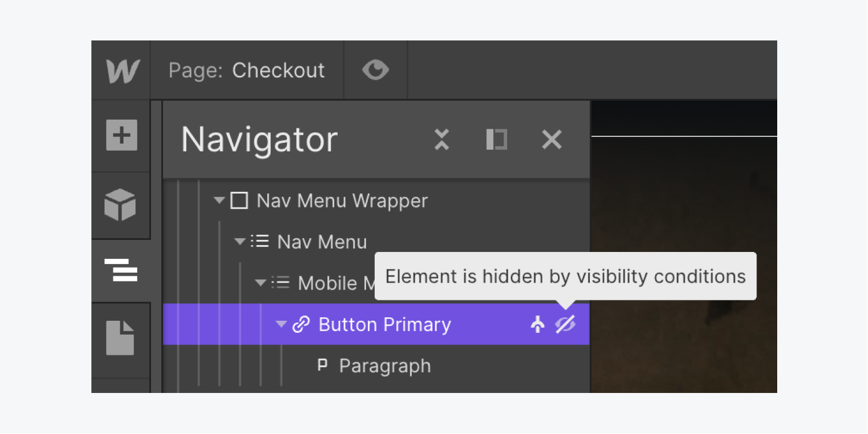Collapse the Nav Menu tree node arrow
The height and width of the screenshot is (434, 868).
[x=240, y=242]
